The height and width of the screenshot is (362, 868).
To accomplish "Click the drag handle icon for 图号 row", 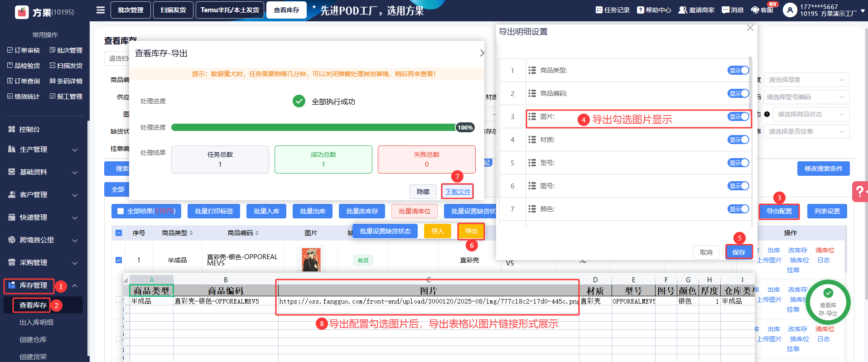I will point(532,186).
